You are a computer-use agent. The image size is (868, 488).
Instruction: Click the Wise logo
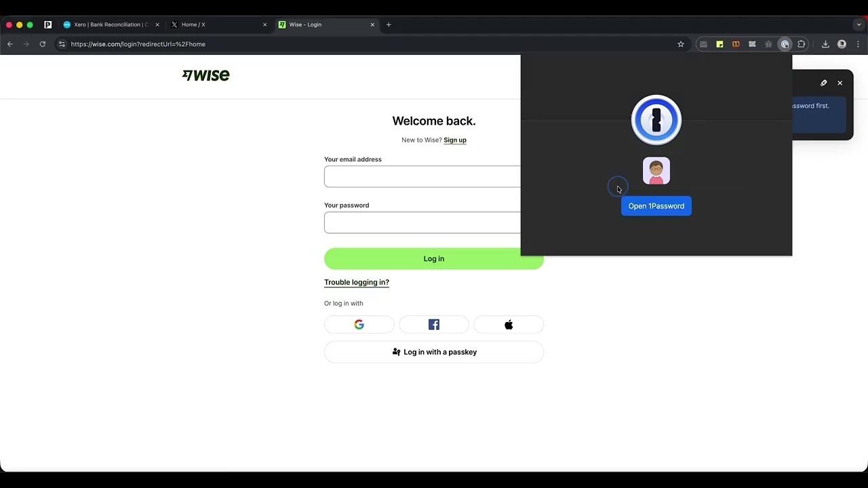[206, 75]
